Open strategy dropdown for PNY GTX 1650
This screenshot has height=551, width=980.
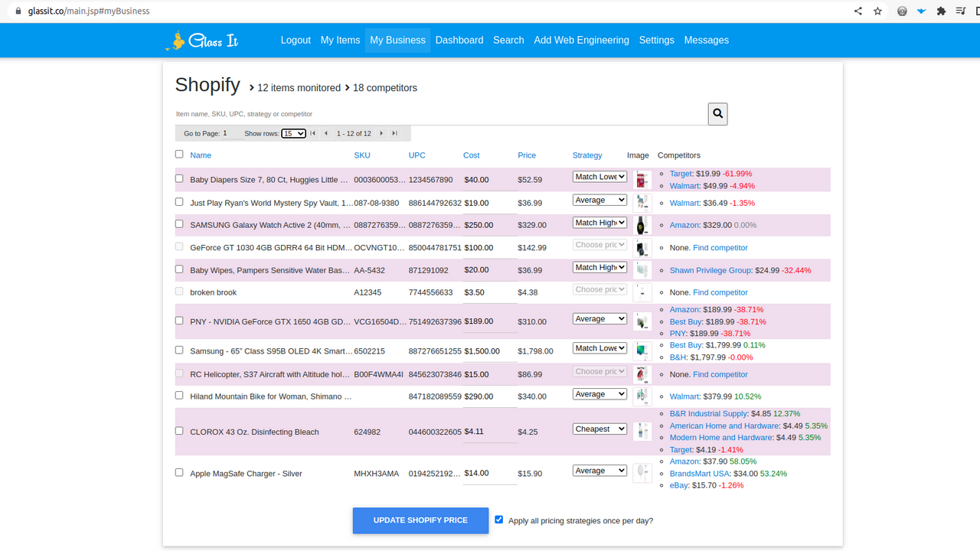[599, 318]
